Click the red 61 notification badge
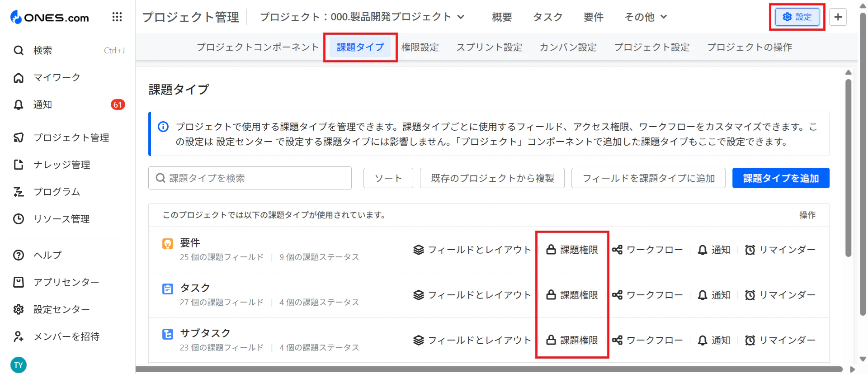This screenshot has width=868, height=374. point(118,104)
